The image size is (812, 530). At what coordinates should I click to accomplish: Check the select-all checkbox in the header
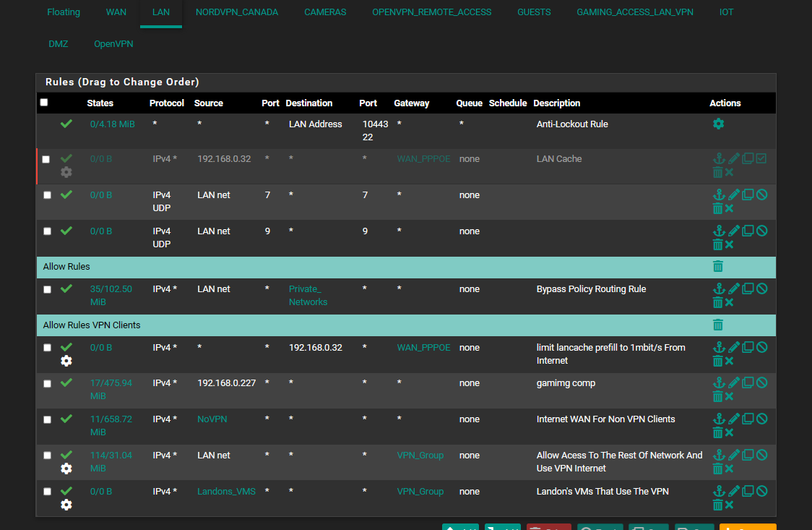(x=43, y=103)
